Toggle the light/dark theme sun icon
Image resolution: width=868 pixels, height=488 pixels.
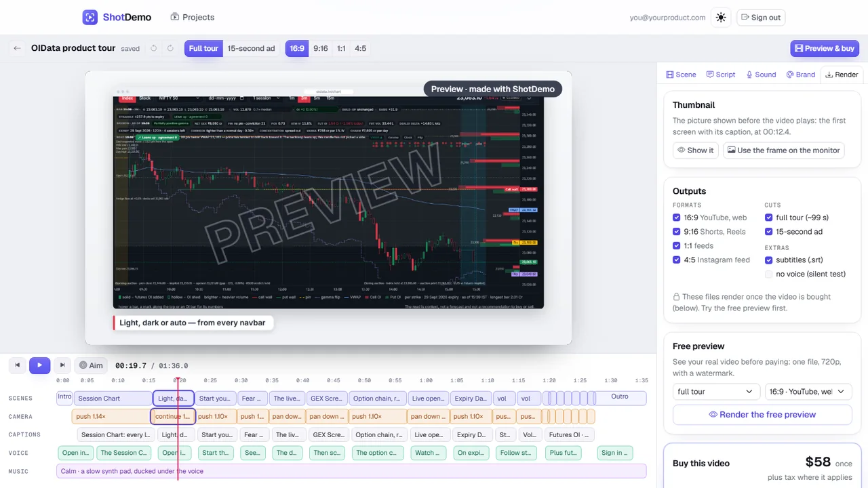(x=721, y=18)
